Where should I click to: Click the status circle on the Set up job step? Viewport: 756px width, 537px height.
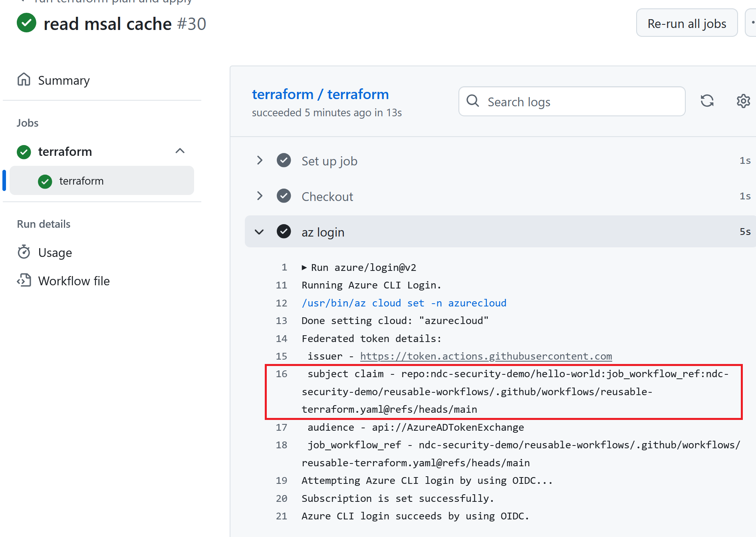tap(284, 160)
